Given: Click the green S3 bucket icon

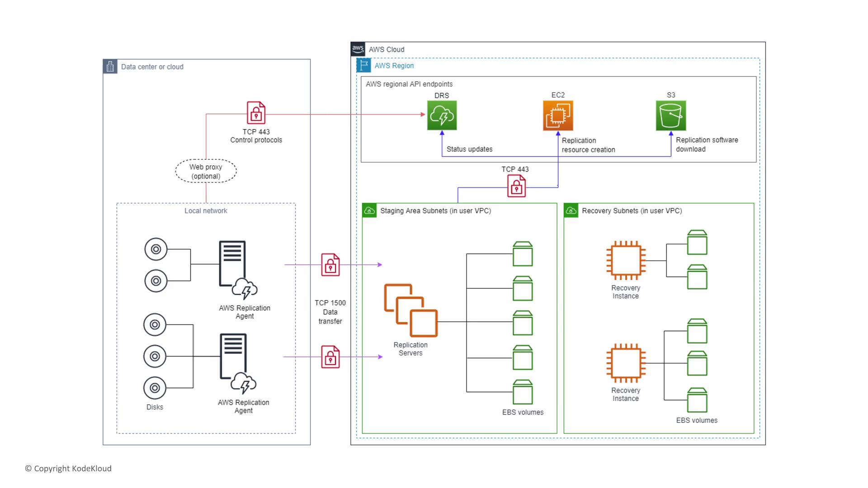Looking at the screenshot, I should pos(671,116).
